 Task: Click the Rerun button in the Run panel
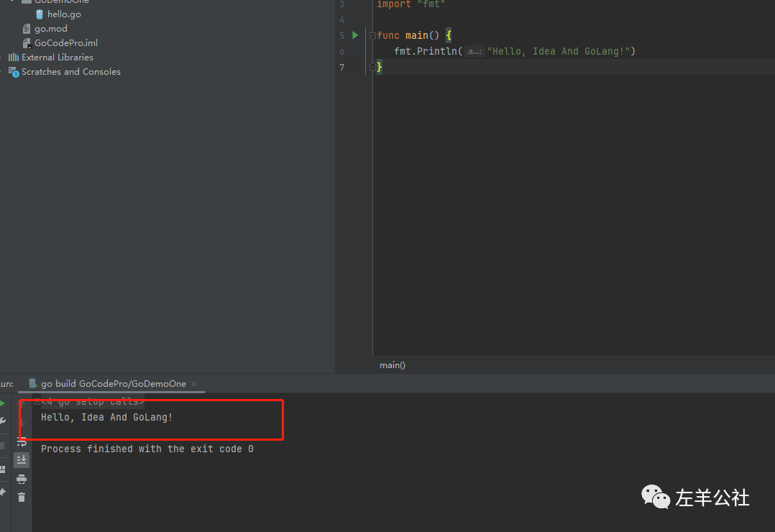pos(2,402)
